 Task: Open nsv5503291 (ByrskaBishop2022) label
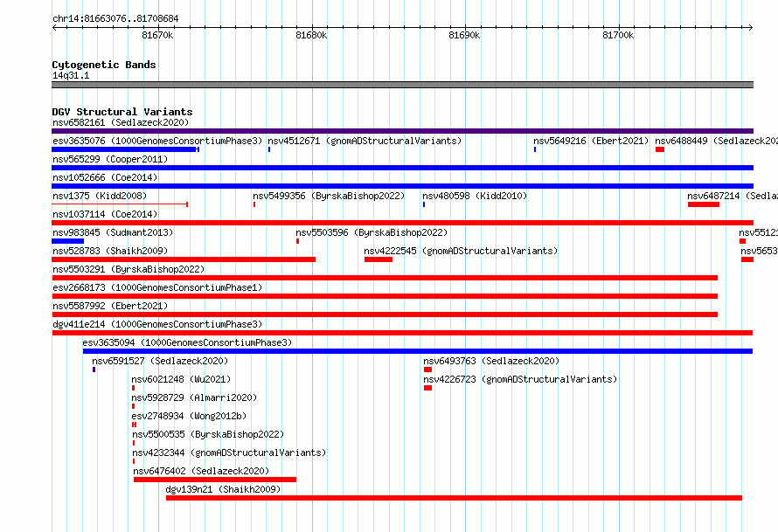tap(129, 269)
